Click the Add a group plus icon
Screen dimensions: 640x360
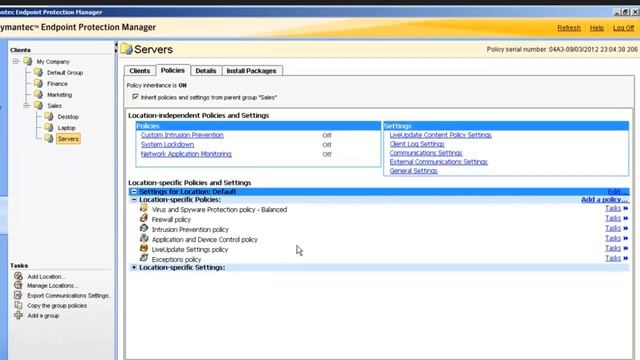pyautogui.click(x=18, y=315)
